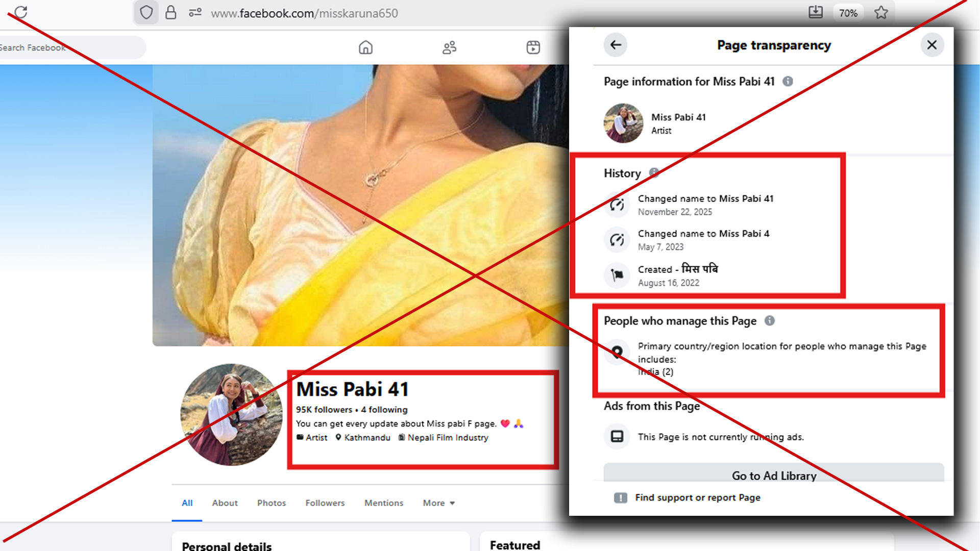The image size is (980, 551).
Task: Go to Facebook Home icon
Action: (x=365, y=47)
